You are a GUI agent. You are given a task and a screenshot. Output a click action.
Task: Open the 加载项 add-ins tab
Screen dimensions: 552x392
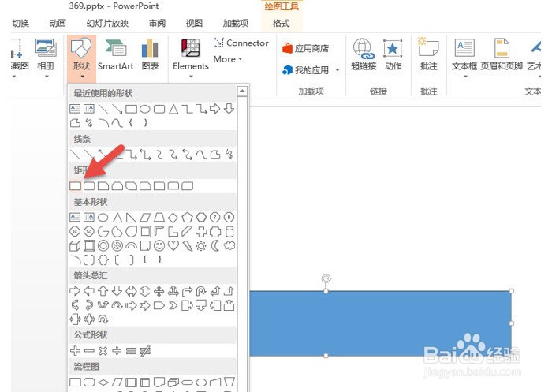pos(236,23)
